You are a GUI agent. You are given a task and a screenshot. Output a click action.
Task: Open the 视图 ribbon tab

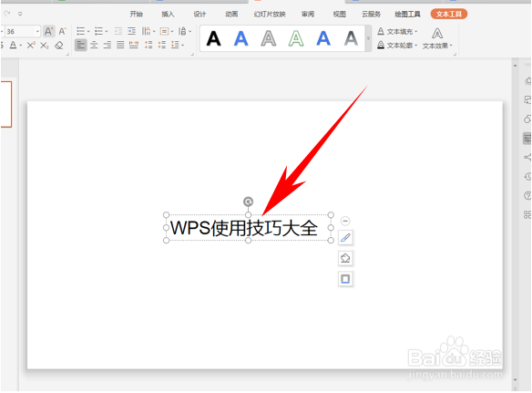click(x=339, y=14)
